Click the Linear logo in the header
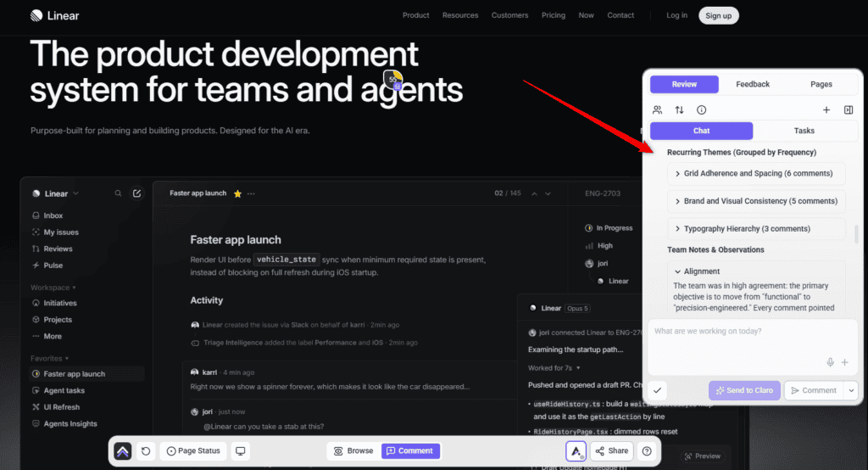 54,15
